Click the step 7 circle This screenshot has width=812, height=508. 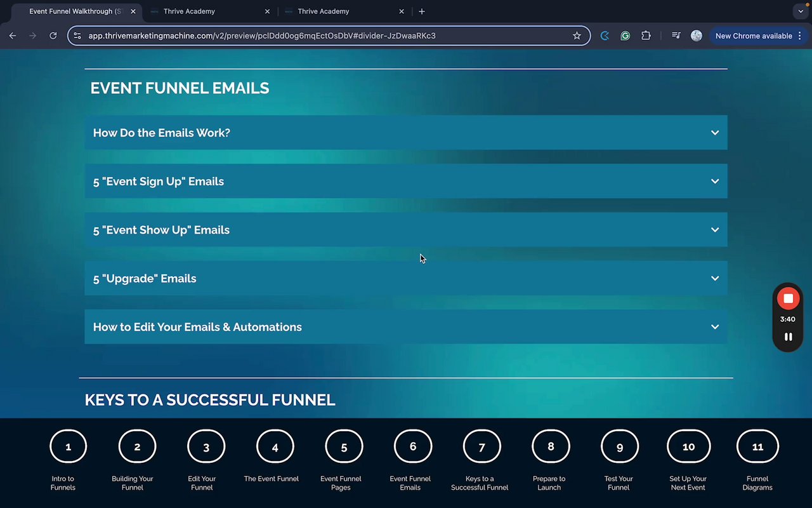[482, 447]
